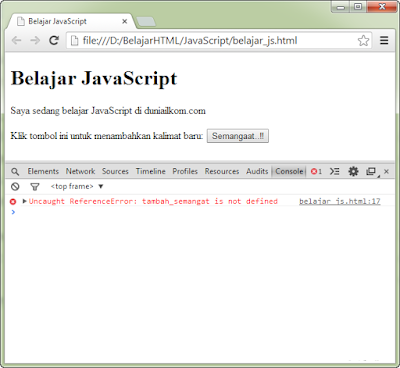
Task: Switch to the Sources tab
Action: pos(115,171)
